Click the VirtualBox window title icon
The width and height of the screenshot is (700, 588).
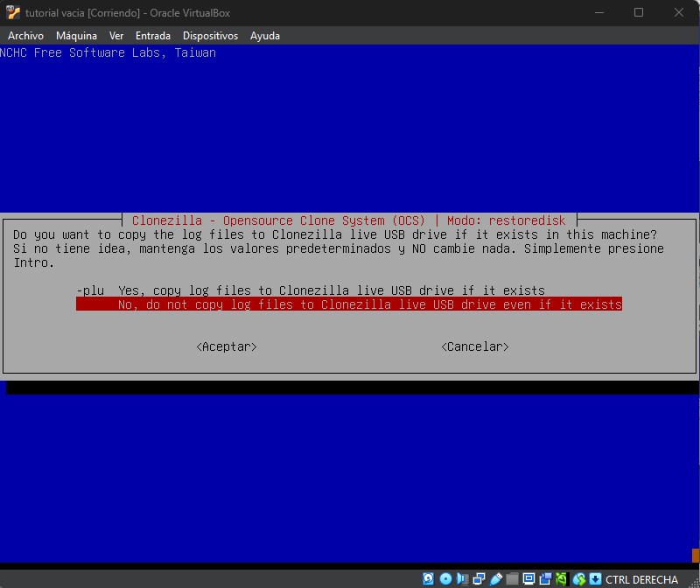tap(13, 12)
